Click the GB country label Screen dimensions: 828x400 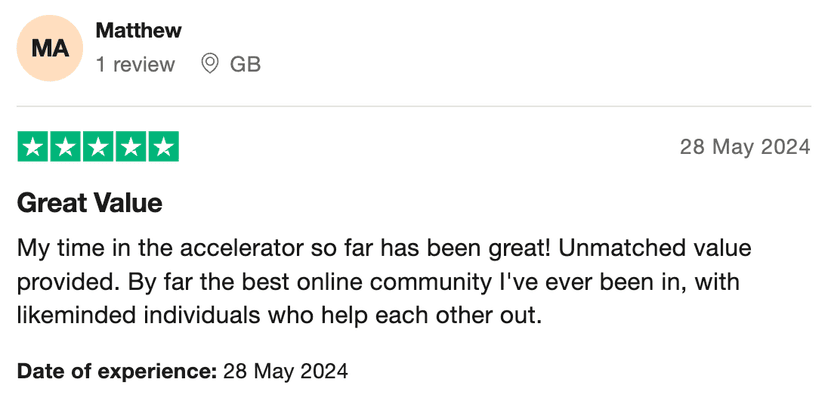[x=245, y=65]
